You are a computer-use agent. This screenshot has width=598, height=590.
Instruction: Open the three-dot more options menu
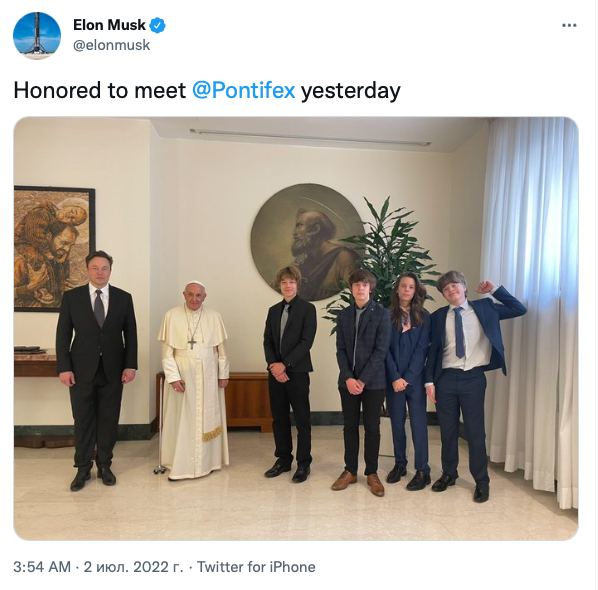(x=569, y=26)
